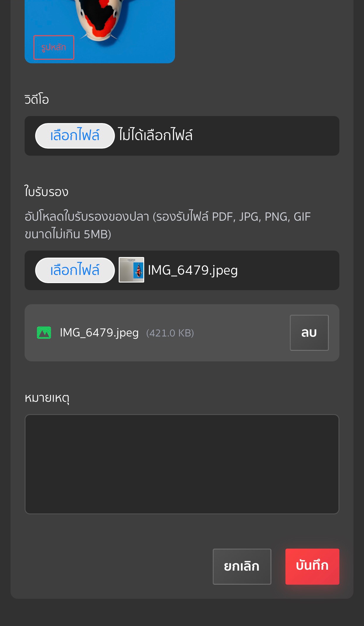Viewport: 364px width, 626px height.
Task: Click the ขนาดไม่เกิน 5MB hint line
Action: (x=68, y=234)
